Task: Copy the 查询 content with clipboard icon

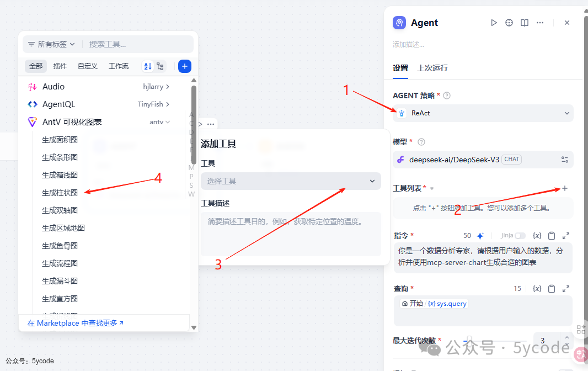Action: [552, 289]
